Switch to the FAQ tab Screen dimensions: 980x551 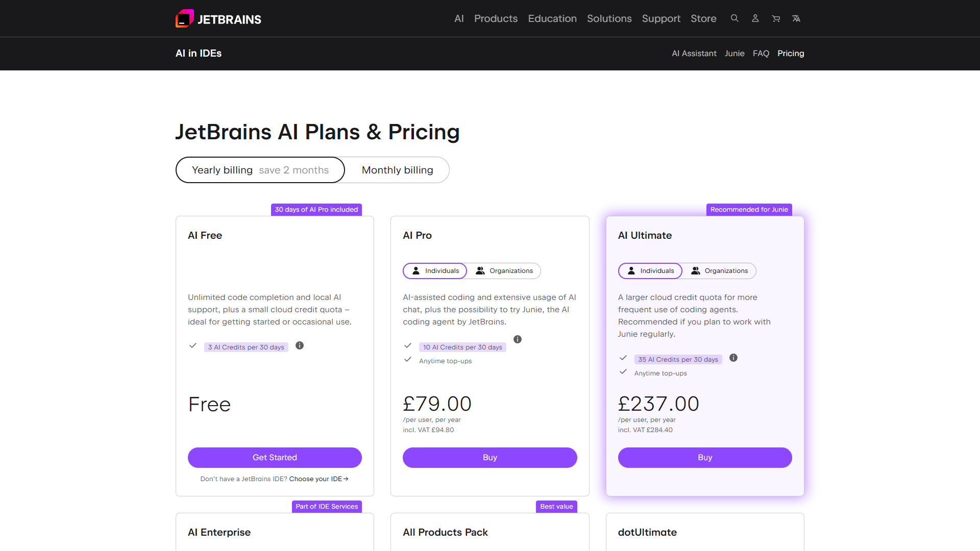tap(761, 53)
